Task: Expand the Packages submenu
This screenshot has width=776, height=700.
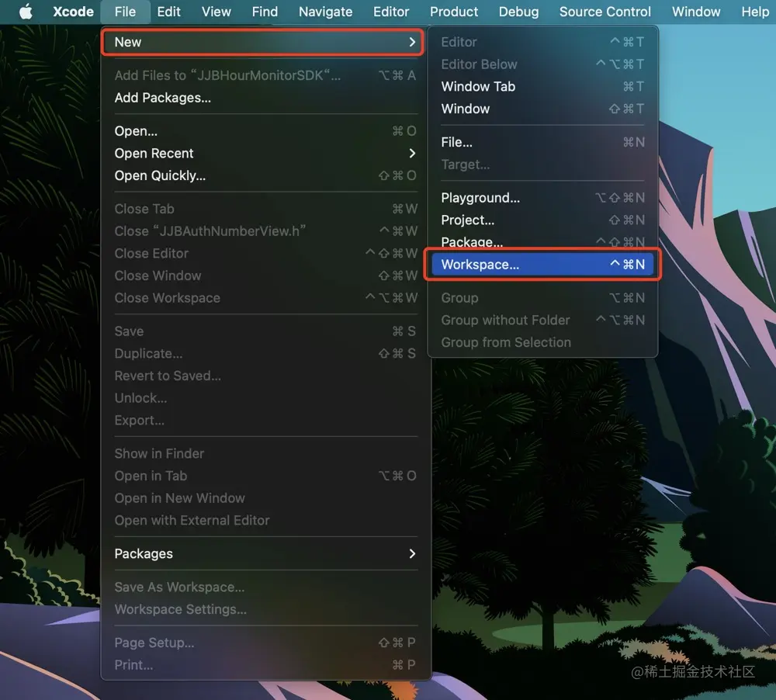Action: 265,553
